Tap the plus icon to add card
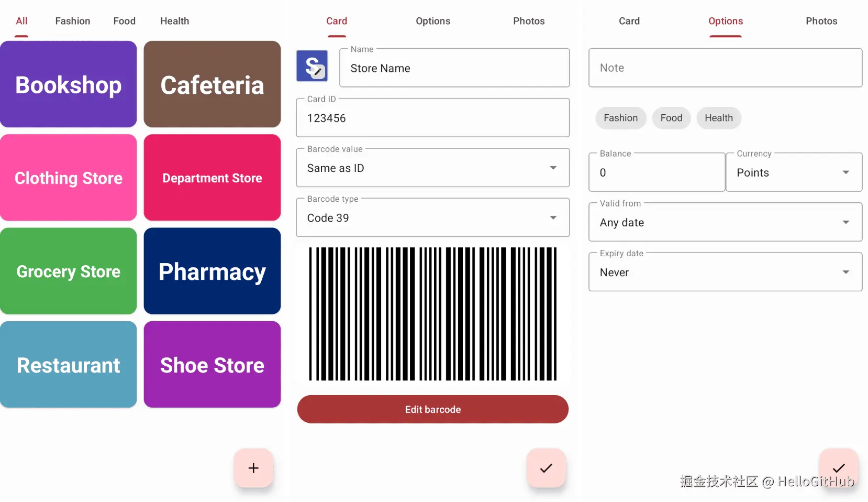The width and height of the screenshot is (868, 502). click(x=253, y=468)
